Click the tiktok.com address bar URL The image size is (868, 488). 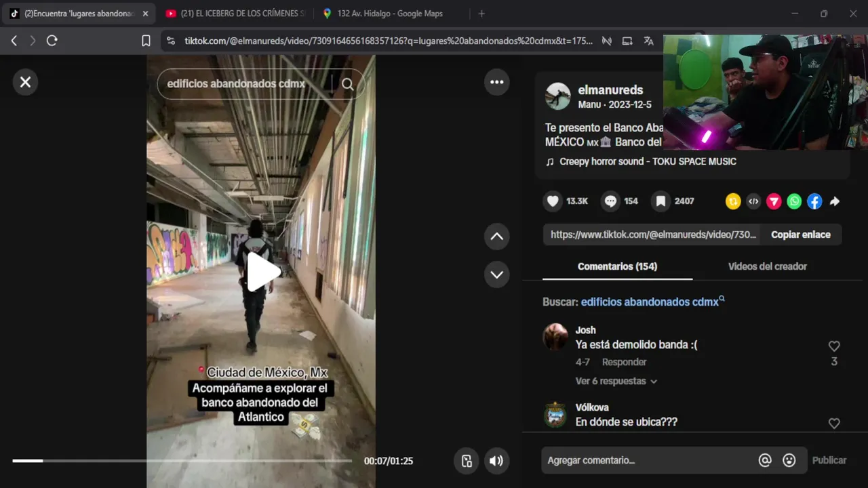tap(389, 41)
